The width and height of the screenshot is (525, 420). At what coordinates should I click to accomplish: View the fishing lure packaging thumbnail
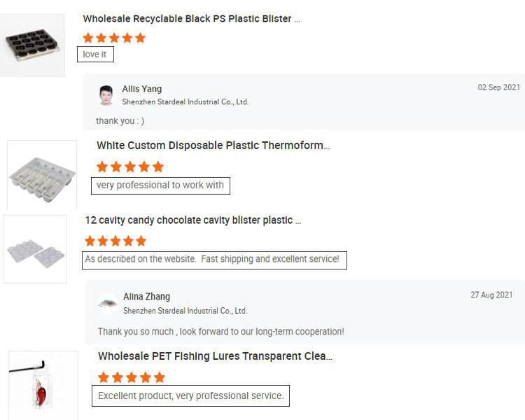[x=43, y=385]
